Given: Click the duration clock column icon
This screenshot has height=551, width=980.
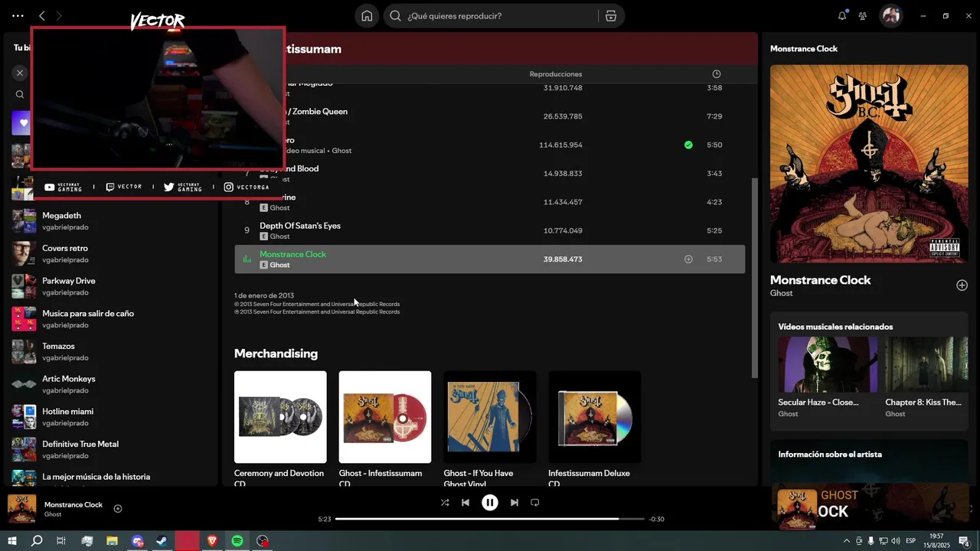Looking at the screenshot, I should [717, 74].
